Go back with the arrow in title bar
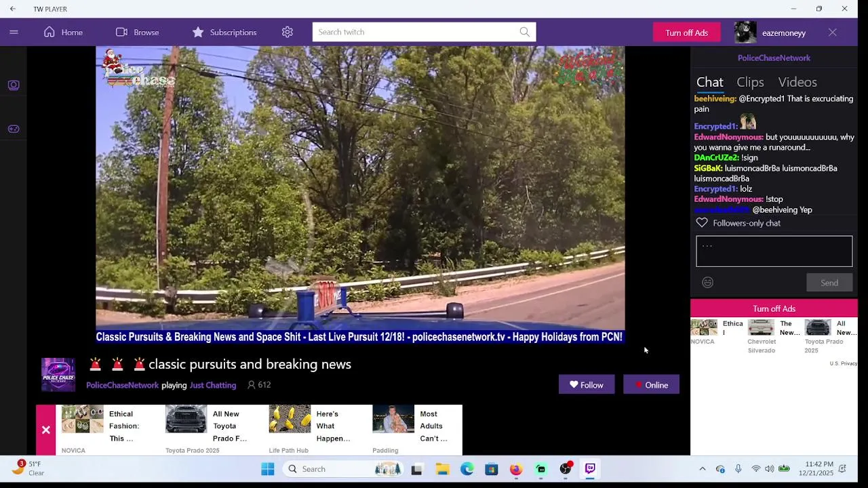 [x=12, y=9]
